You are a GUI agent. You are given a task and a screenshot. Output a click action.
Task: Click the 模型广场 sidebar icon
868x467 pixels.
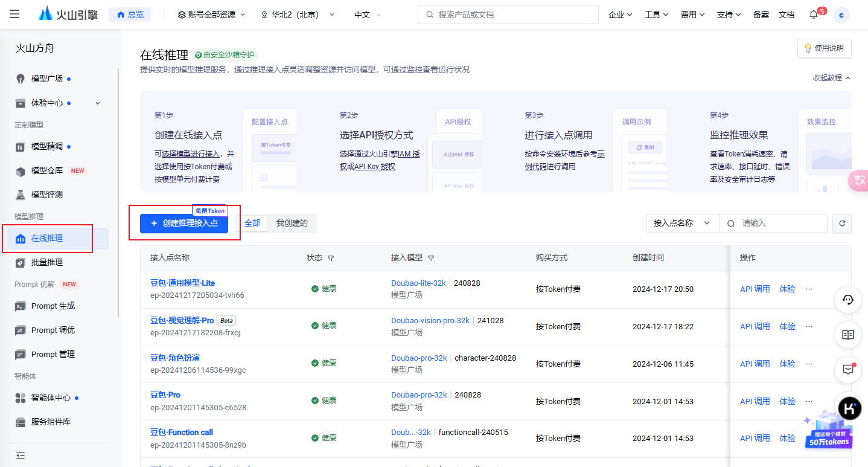21,79
